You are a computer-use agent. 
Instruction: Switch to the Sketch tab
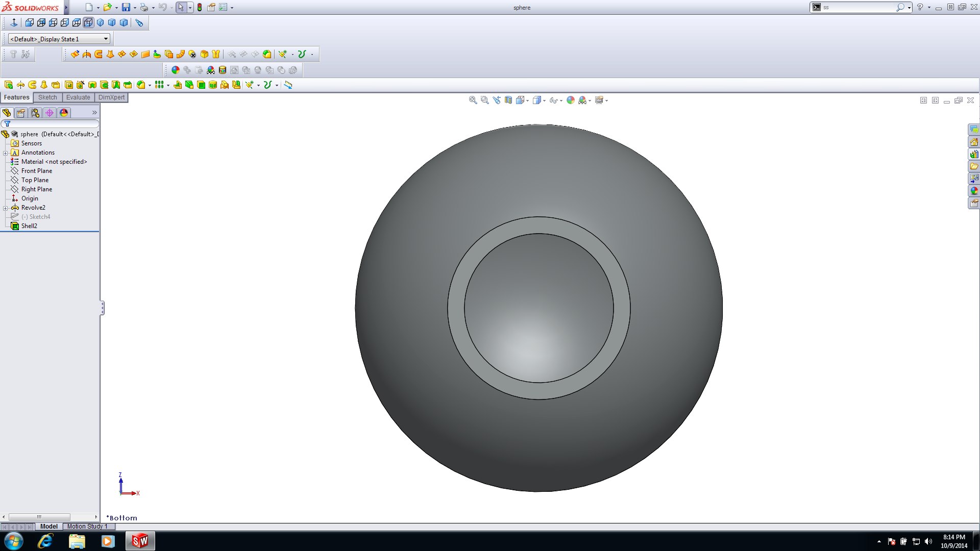47,97
